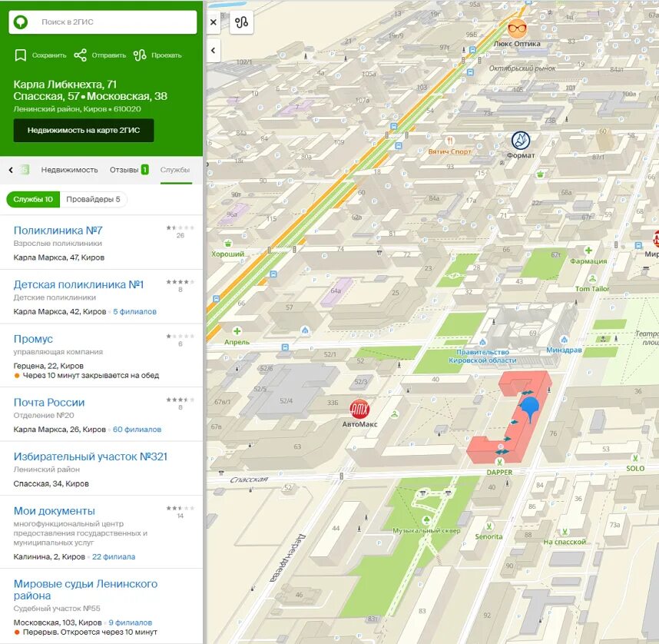The height and width of the screenshot is (644, 659).
Task: Click 'Ленинский район, Киров • 610020' text
Action: 77,109
